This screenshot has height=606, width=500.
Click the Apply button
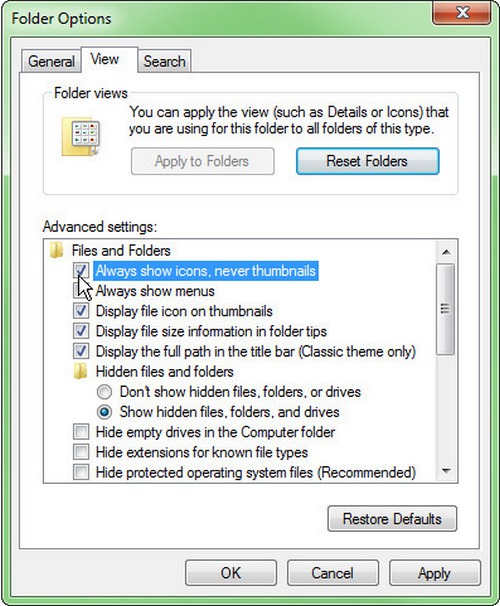click(x=435, y=573)
